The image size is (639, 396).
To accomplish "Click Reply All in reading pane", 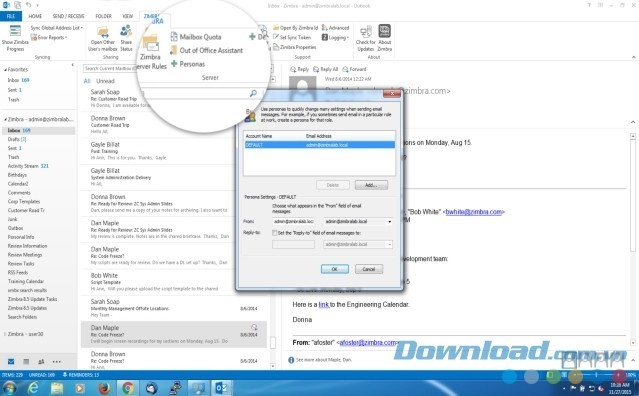I will click(326, 69).
